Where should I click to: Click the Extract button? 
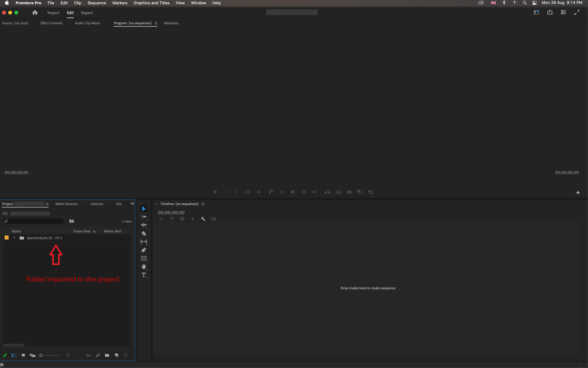(338, 192)
